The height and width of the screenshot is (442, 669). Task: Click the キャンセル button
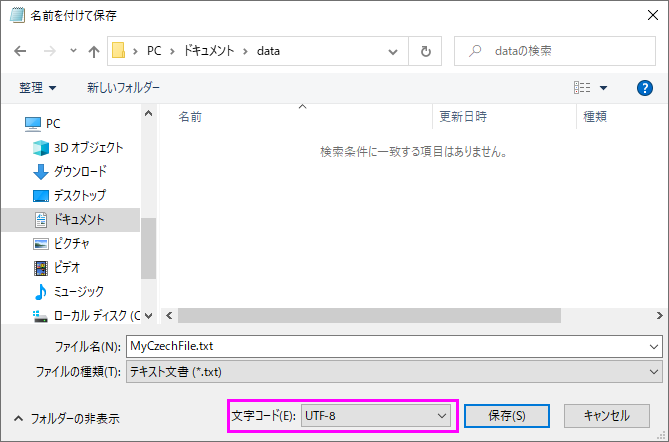click(607, 416)
